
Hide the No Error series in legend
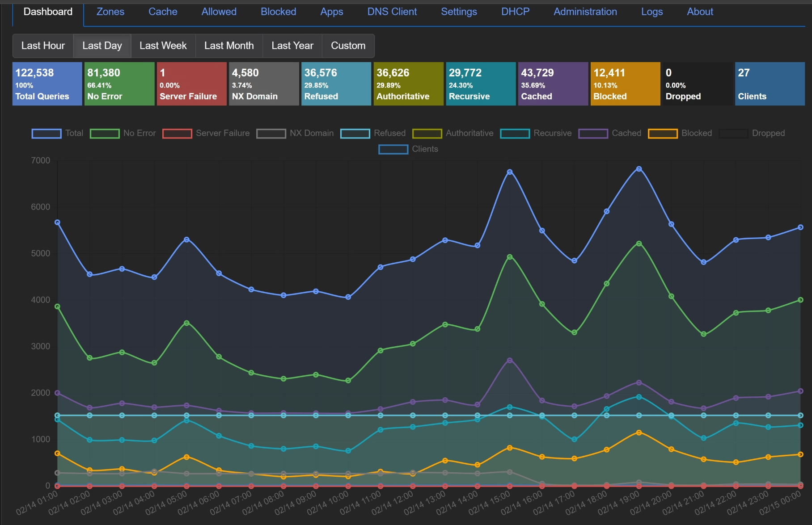[x=105, y=133]
